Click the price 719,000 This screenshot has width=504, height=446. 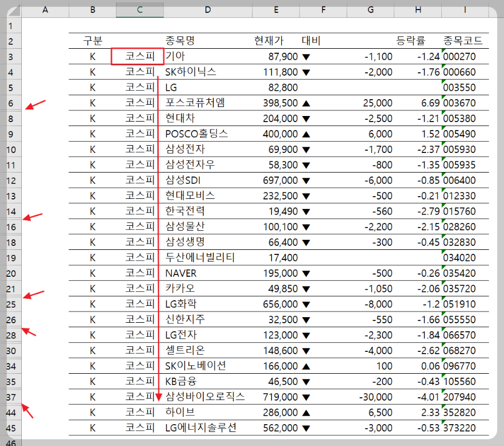281,397
